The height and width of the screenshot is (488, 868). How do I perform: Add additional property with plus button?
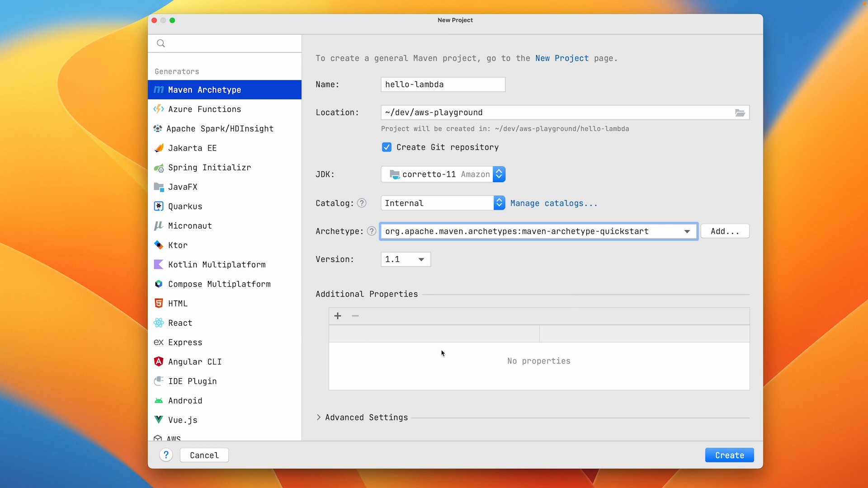tap(337, 316)
